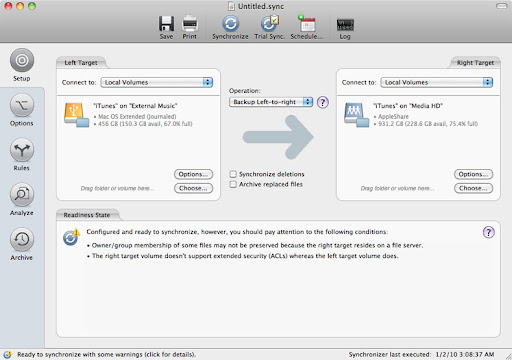Click the large left-to-right direction arrow
Screen dimensions: 512x360
pyautogui.click(x=278, y=137)
